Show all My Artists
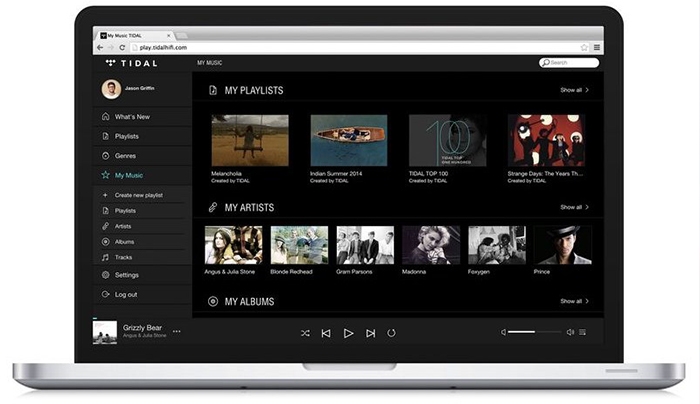Image resolution: width=700 pixels, height=404 pixels. (x=575, y=207)
